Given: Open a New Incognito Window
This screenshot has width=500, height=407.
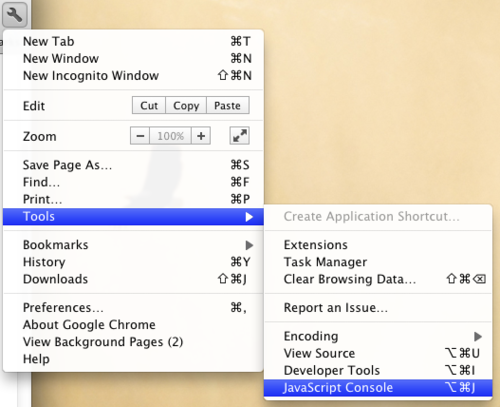Looking at the screenshot, I should click(133, 75).
